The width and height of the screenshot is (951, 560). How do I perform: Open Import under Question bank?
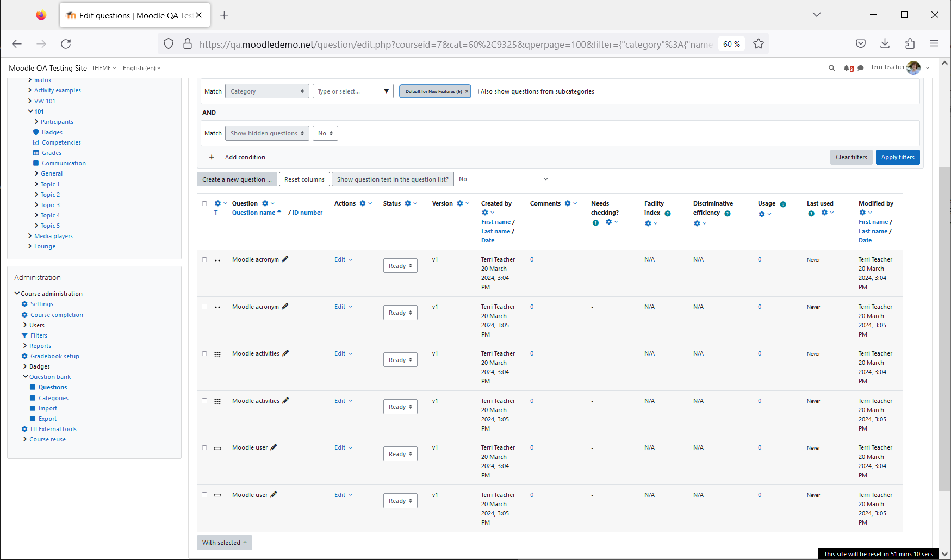coord(48,408)
